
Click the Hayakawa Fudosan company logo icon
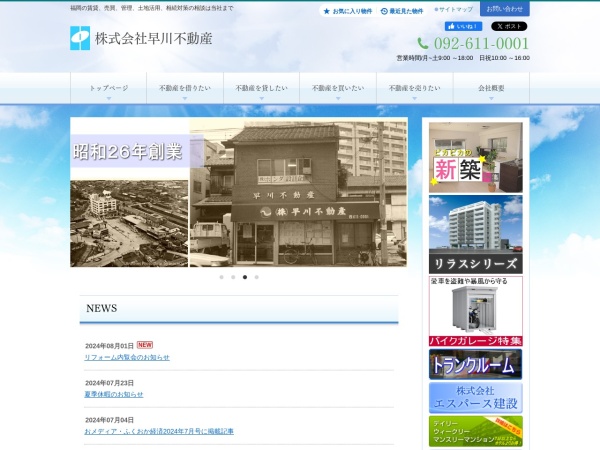point(80,38)
